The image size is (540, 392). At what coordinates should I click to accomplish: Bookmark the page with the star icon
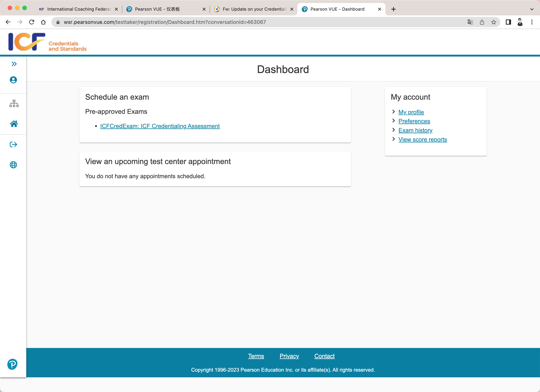pos(494,22)
